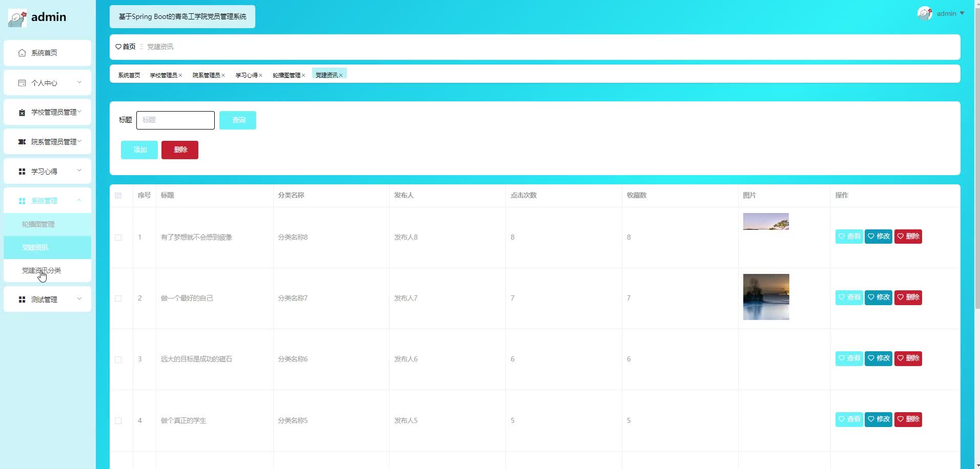980x469 pixels.
Task: Click the 测试管理 grid icon
Action: point(22,300)
